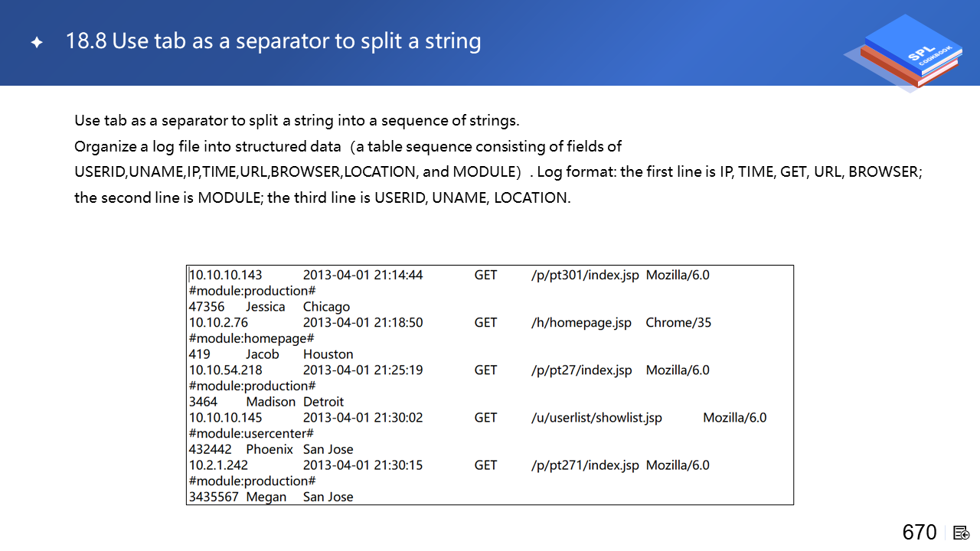980x551 pixels.
Task: Click the IP address 10.10.10.143 in the log
Action: tap(226, 275)
